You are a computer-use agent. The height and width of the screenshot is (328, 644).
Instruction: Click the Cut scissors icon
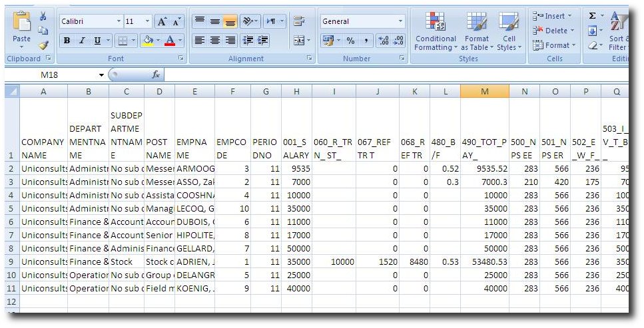(x=43, y=17)
